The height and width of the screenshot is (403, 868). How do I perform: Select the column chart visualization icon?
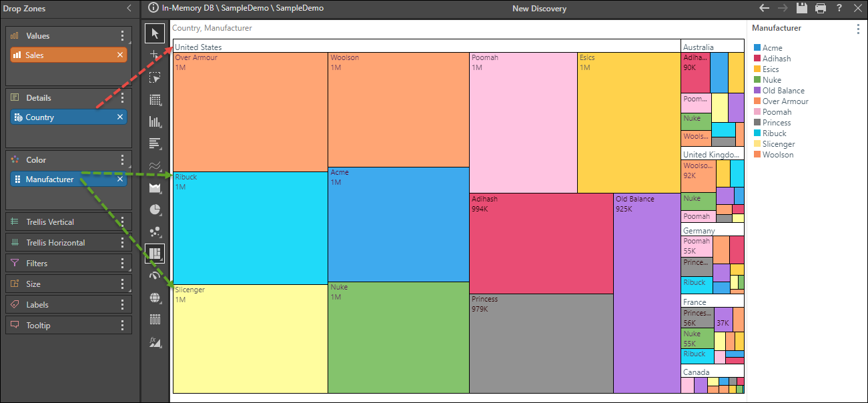coord(155,121)
